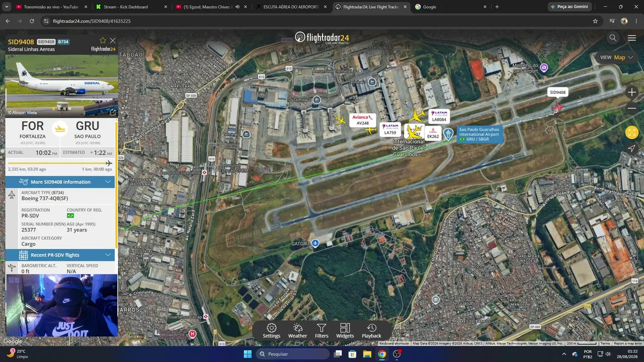
Task: Click the GRU / SBGR airport pin
Action: (x=448, y=134)
